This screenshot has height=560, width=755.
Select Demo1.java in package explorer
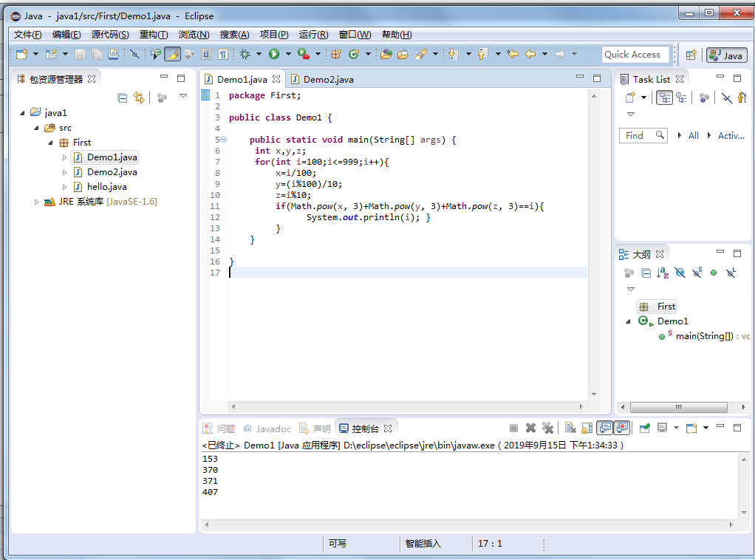tap(106, 157)
